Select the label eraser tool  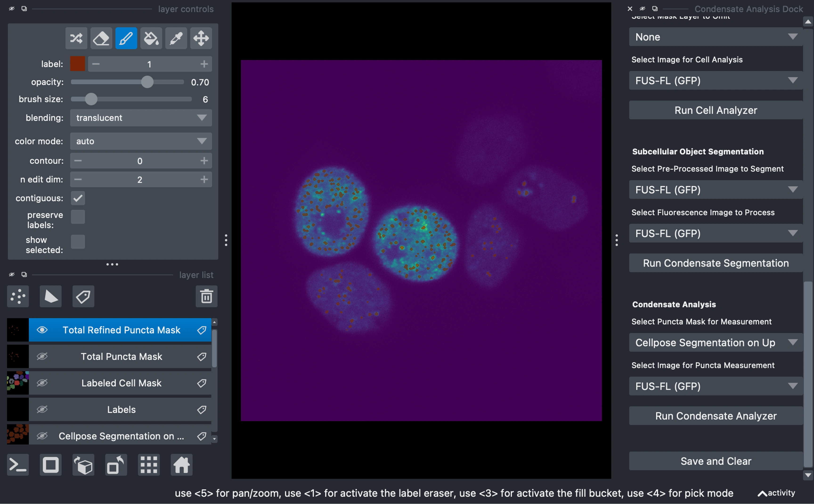click(x=101, y=38)
